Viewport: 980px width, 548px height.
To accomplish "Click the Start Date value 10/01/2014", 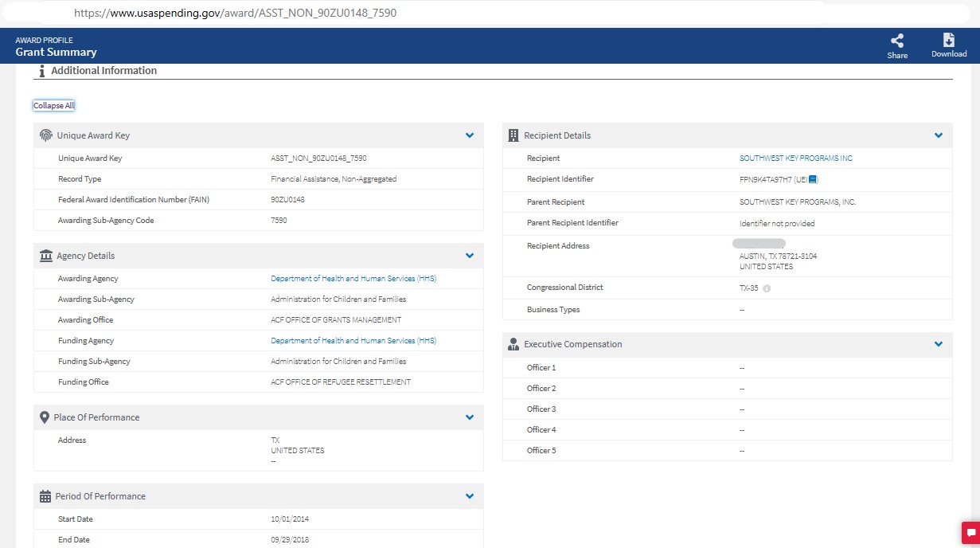I will pos(290,519).
